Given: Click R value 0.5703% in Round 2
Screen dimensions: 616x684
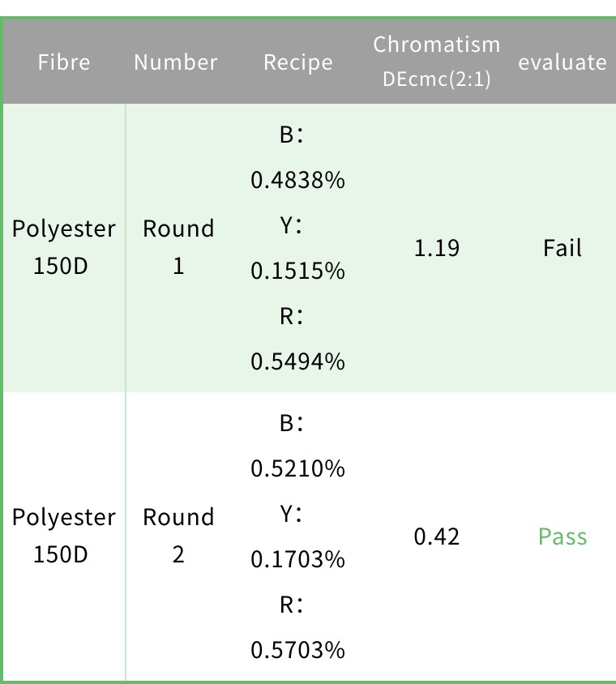Looking at the screenshot, I should 298,649.
